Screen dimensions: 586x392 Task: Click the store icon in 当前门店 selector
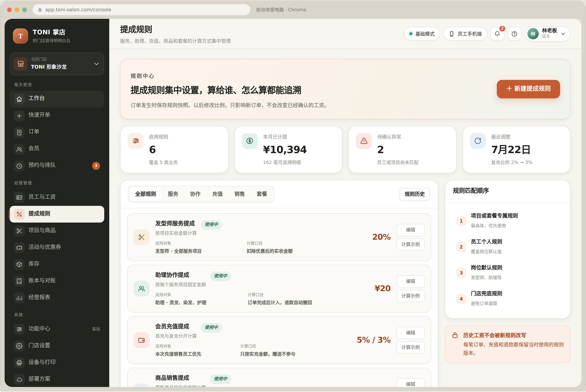pos(21,64)
